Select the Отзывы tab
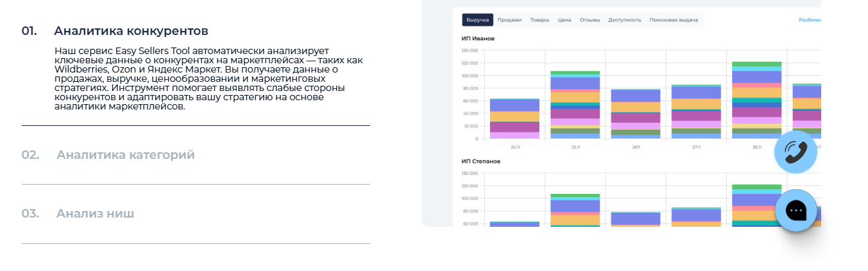This screenshot has width=868, height=271. tap(589, 20)
